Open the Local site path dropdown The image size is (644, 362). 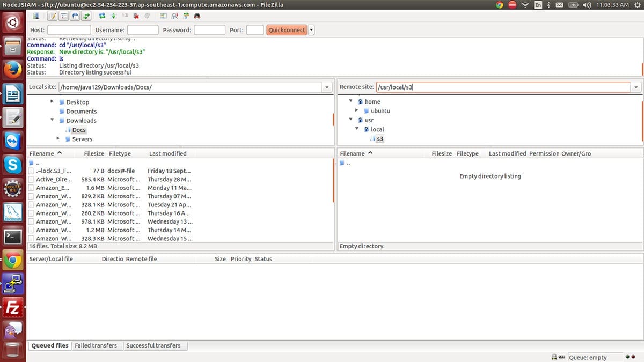[x=327, y=87]
